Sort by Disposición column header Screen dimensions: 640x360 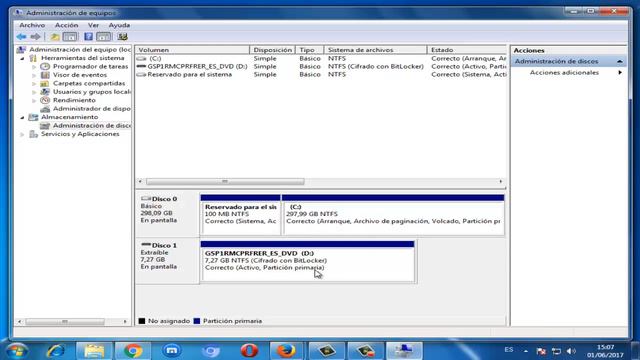[x=272, y=50]
